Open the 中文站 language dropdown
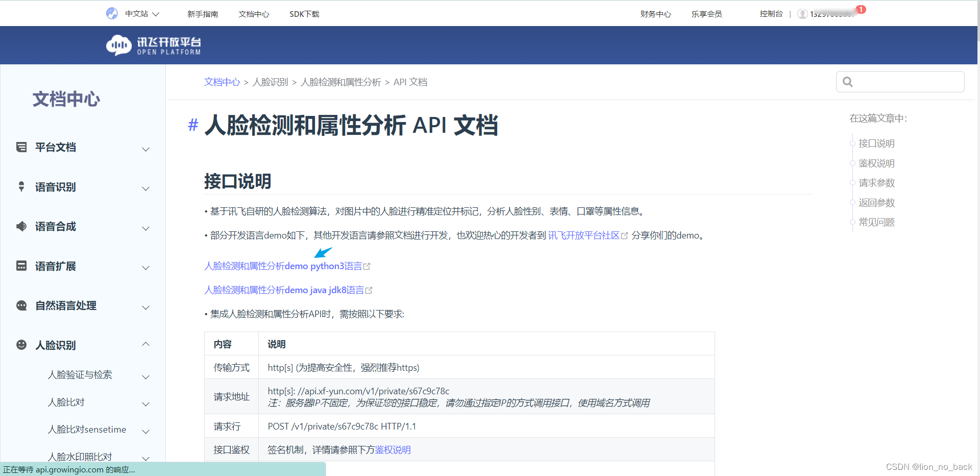980x476 pixels. pos(142,14)
